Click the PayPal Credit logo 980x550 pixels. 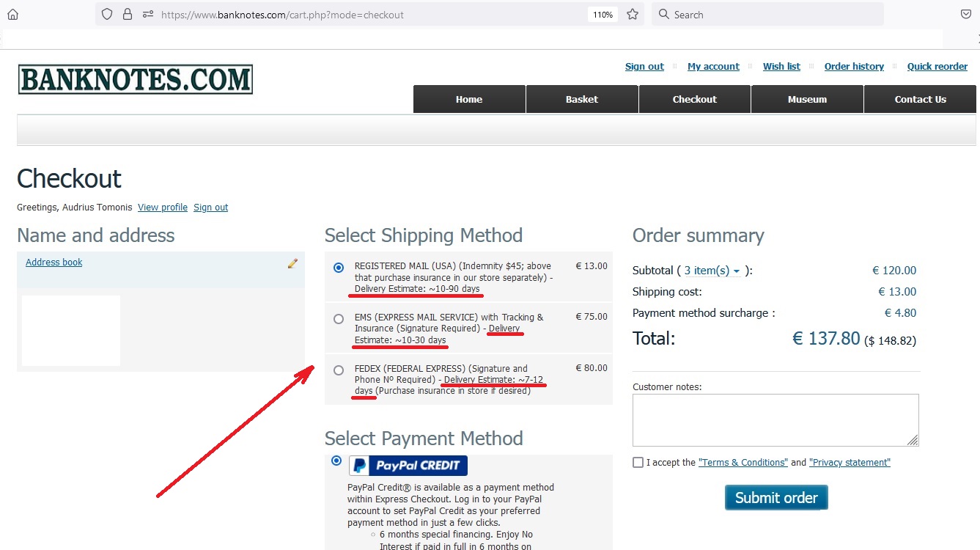coord(408,466)
